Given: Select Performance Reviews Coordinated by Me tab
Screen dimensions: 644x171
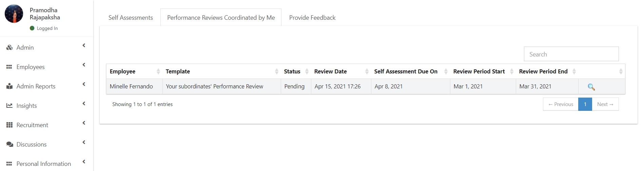Looking at the screenshot, I should click(x=221, y=18).
